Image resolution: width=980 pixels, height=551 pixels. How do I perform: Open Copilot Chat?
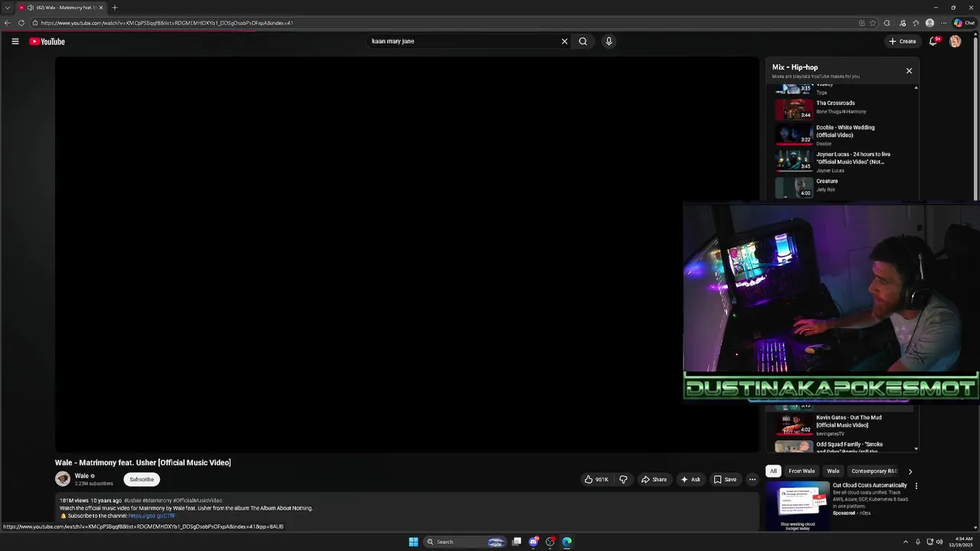coord(964,23)
